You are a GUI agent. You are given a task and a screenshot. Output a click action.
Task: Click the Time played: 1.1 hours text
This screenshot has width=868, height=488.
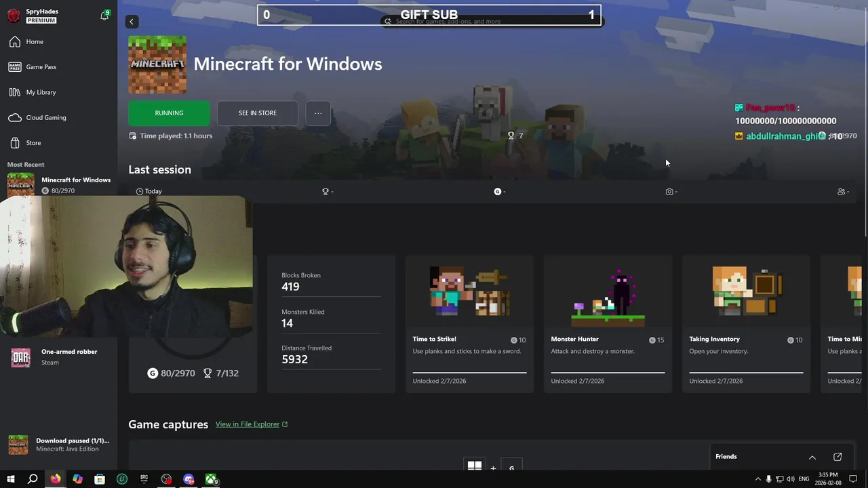pos(176,136)
